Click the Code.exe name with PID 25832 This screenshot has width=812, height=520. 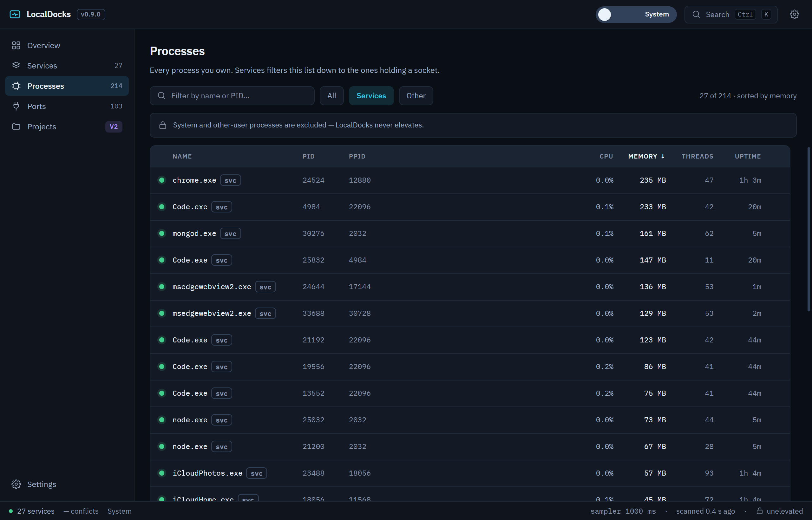[x=190, y=260]
